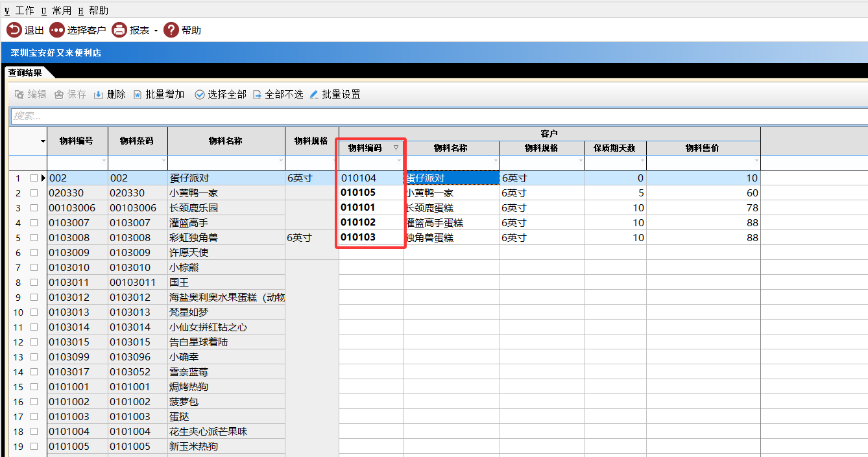Image resolution: width=868 pixels, height=457 pixels.
Task: Click the 编辑 edit toolbar icon
Action: (19, 95)
